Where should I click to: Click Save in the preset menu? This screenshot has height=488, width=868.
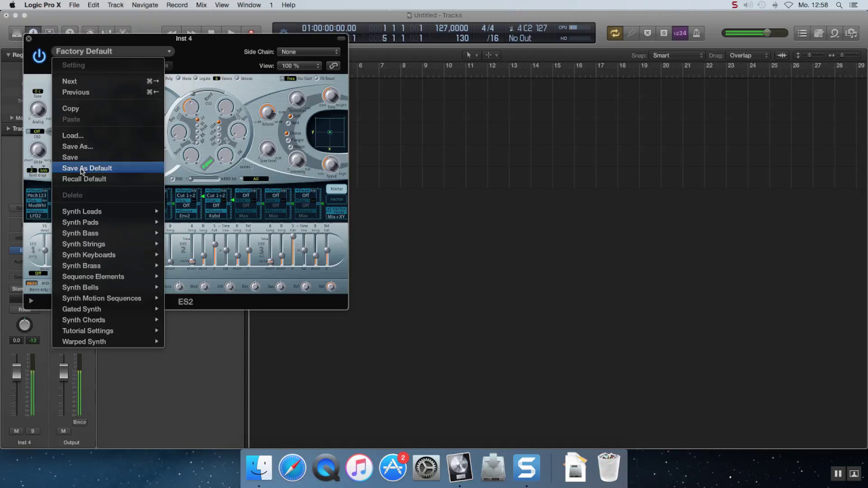108,157
